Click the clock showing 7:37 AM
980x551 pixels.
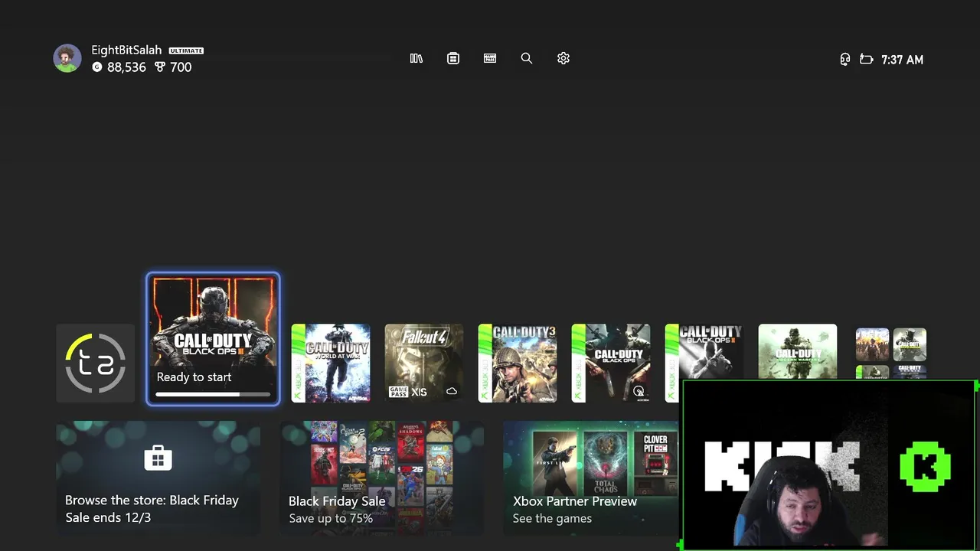[902, 60]
